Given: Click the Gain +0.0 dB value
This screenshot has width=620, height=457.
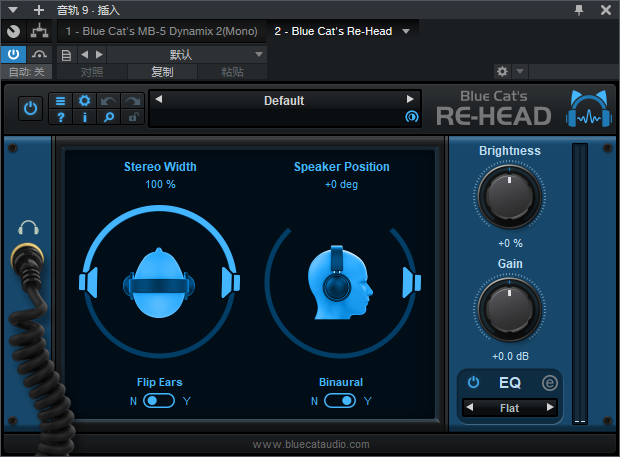Looking at the screenshot, I should pos(510,356).
